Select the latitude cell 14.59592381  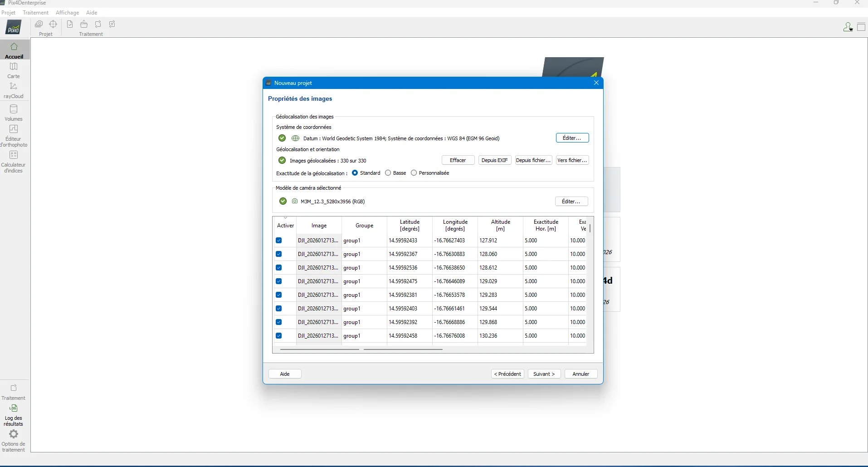pyautogui.click(x=410, y=295)
